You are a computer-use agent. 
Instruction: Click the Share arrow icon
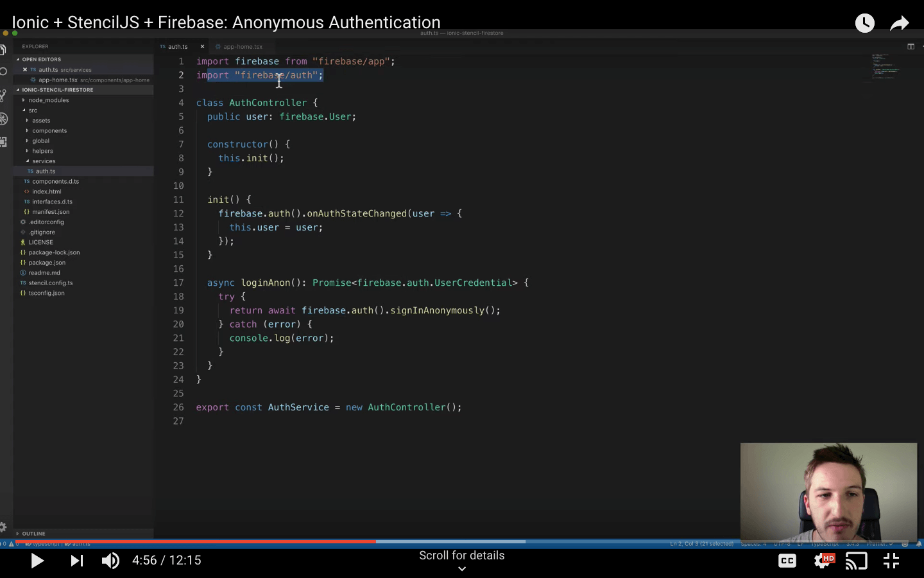click(900, 23)
